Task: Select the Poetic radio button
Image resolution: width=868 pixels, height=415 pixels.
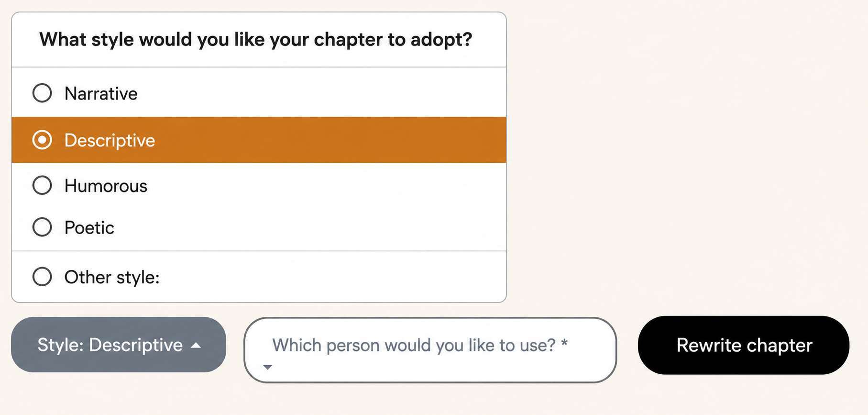Action: tap(42, 227)
